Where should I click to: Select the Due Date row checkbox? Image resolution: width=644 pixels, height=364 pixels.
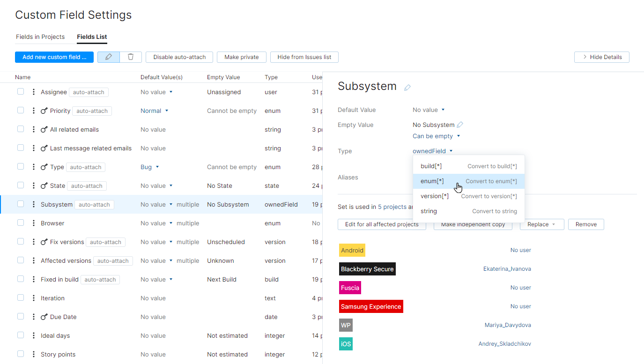click(21, 317)
